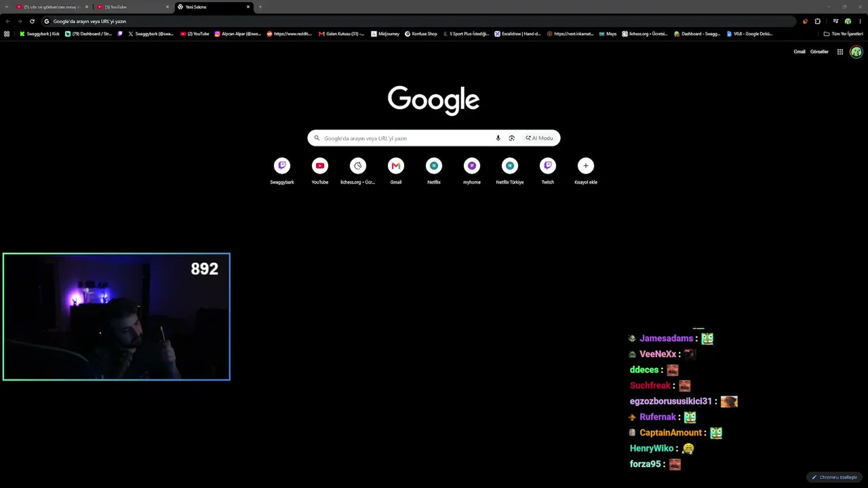Open the YouTube shortcut tile
The image size is (868, 488).
coord(320,171)
